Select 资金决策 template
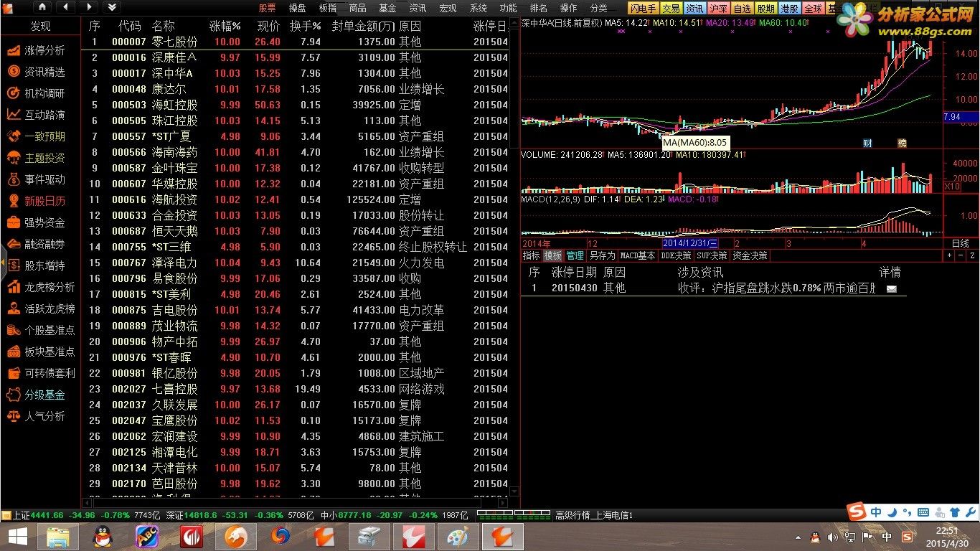Image resolution: width=980 pixels, height=551 pixels. click(750, 255)
